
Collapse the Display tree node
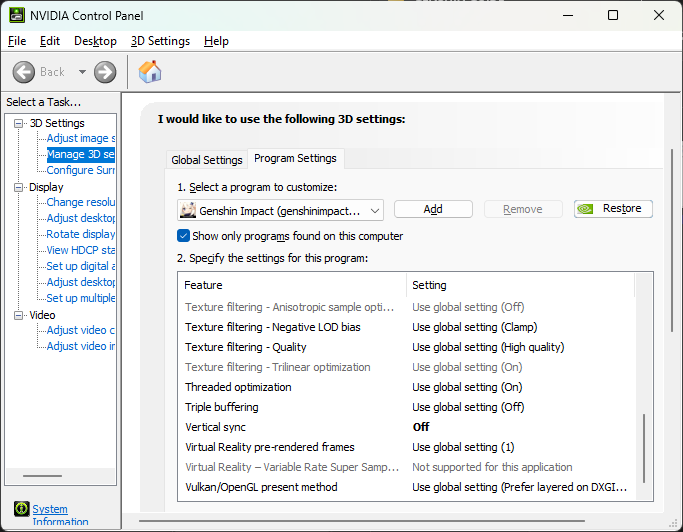(x=18, y=187)
